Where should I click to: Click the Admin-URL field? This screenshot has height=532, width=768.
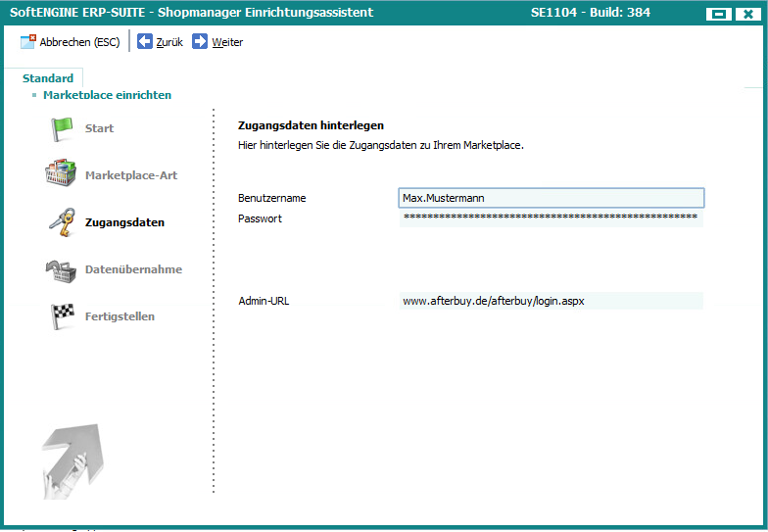click(x=552, y=301)
